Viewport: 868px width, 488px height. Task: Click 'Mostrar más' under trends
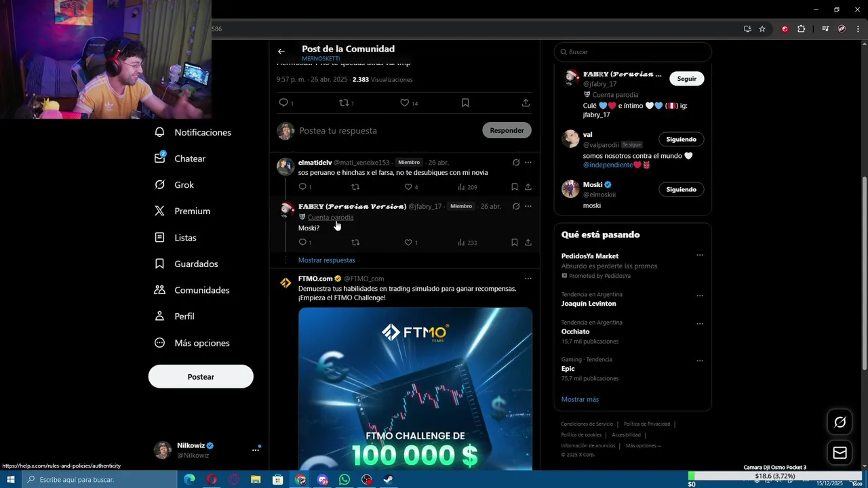click(x=580, y=399)
